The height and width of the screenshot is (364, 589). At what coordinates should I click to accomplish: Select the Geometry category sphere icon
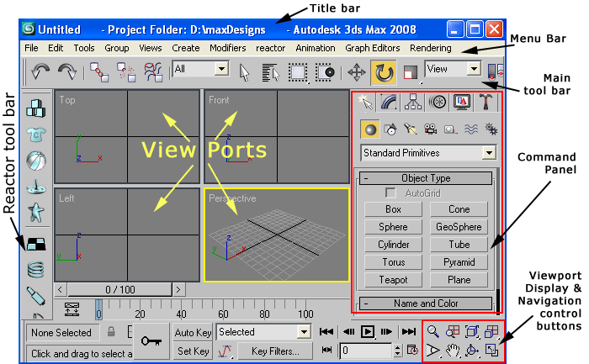(370, 129)
